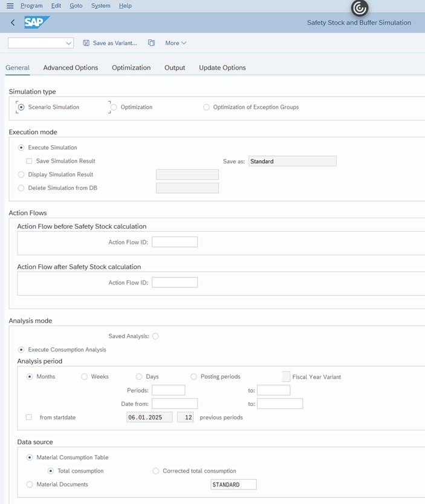The width and height of the screenshot is (425, 504).
Task: Select Display Simulation Result option
Action: [x=21, y=174]
